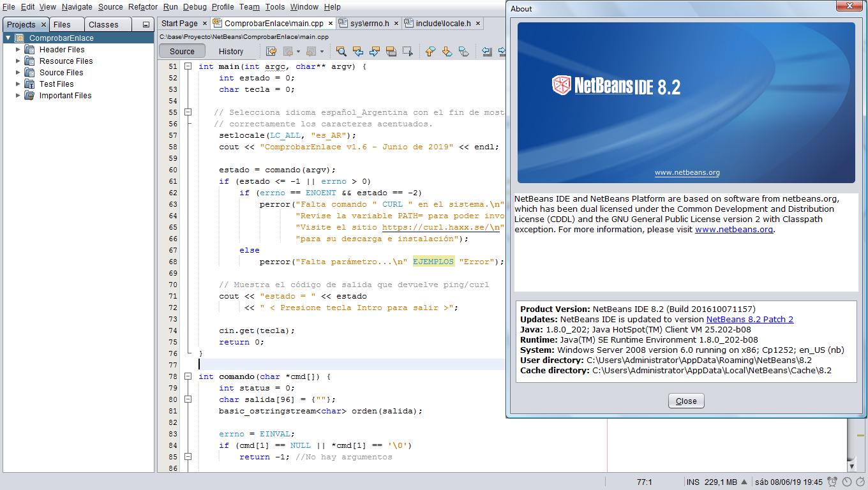Expand the Resource Files node

[x=18, y=61]
